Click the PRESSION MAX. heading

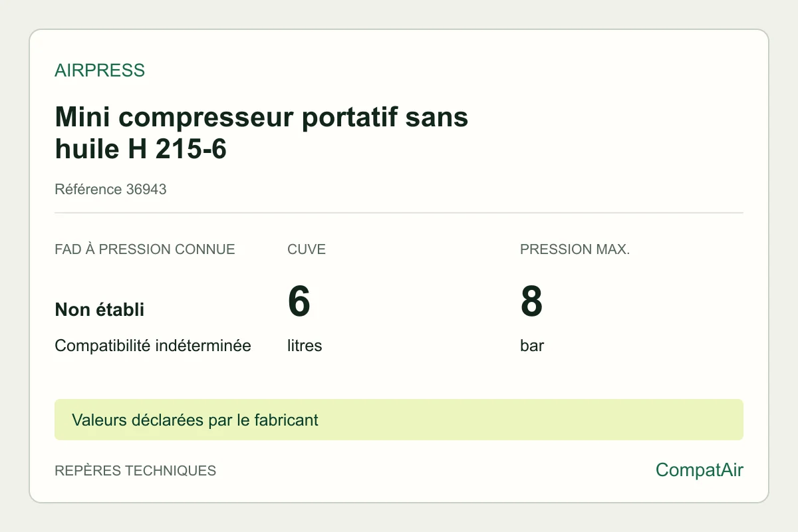point(575,250)
